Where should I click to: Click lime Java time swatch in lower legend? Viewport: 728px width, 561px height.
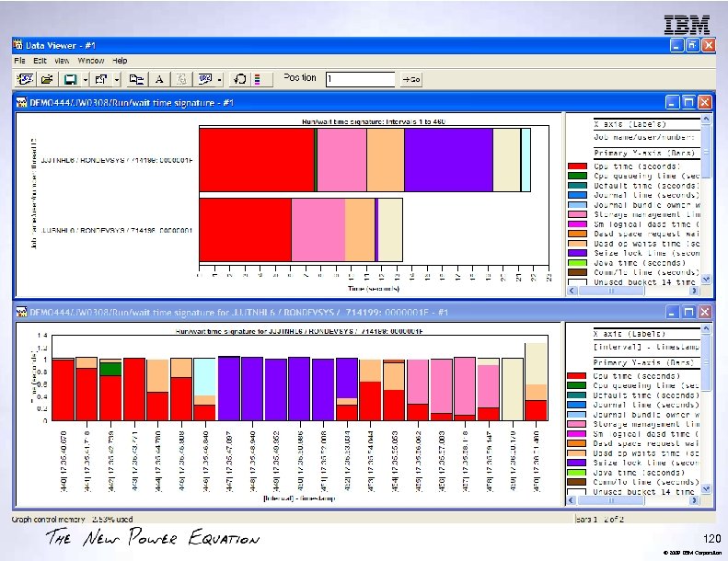click(577, 473)
